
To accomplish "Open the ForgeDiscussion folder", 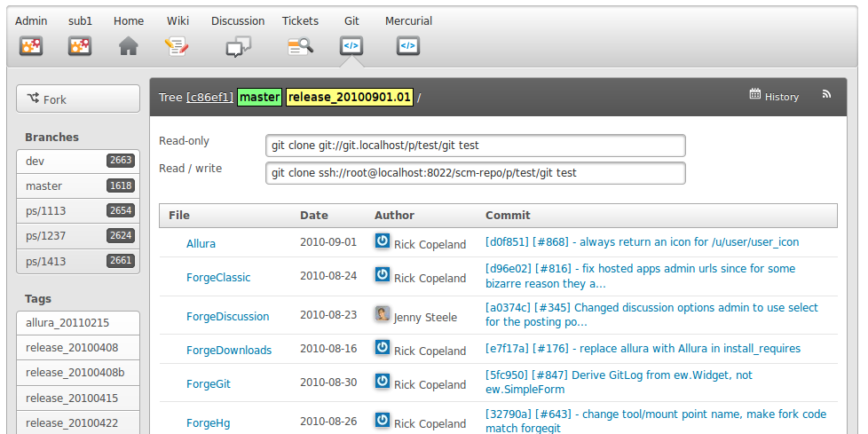I will (x=227, y=316).
